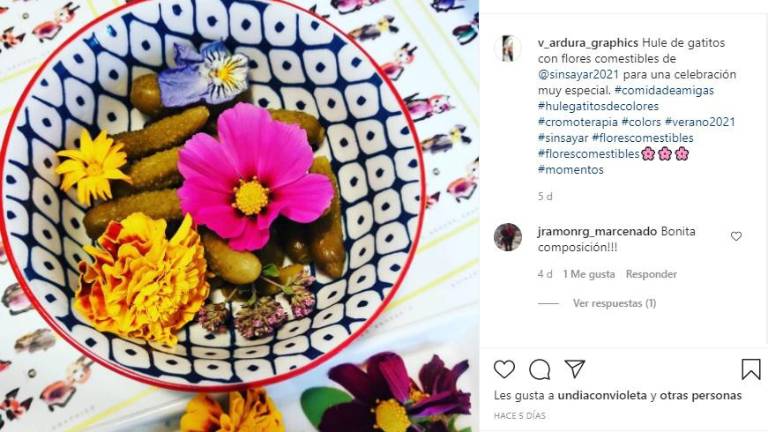Viewport: 768px width, 432px height.
Task: View the 1 Me gusta comment likes
Action: (x=589, y=274)
